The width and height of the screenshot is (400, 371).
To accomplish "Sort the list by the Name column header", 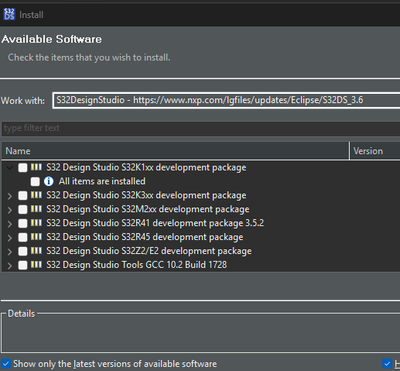I will 176,151.
